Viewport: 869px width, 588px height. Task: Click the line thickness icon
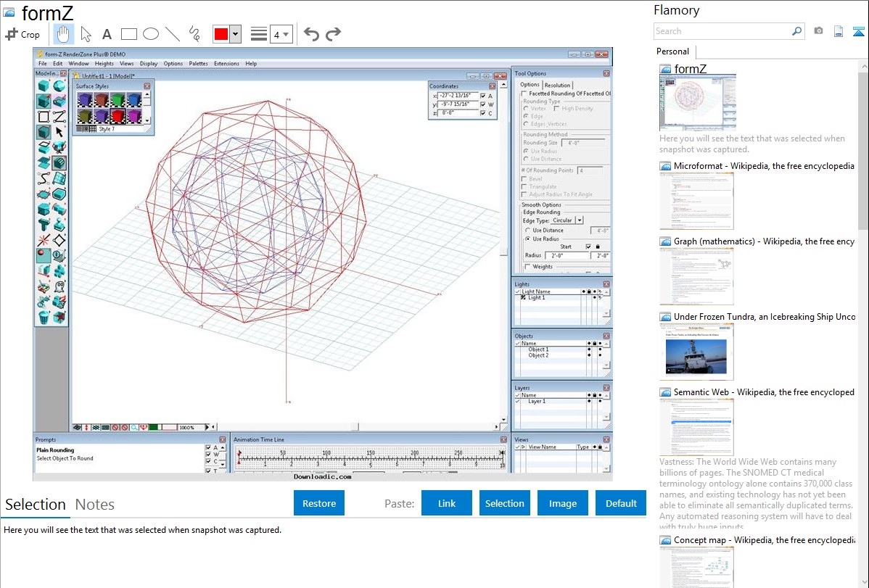(x=258, y=34)
